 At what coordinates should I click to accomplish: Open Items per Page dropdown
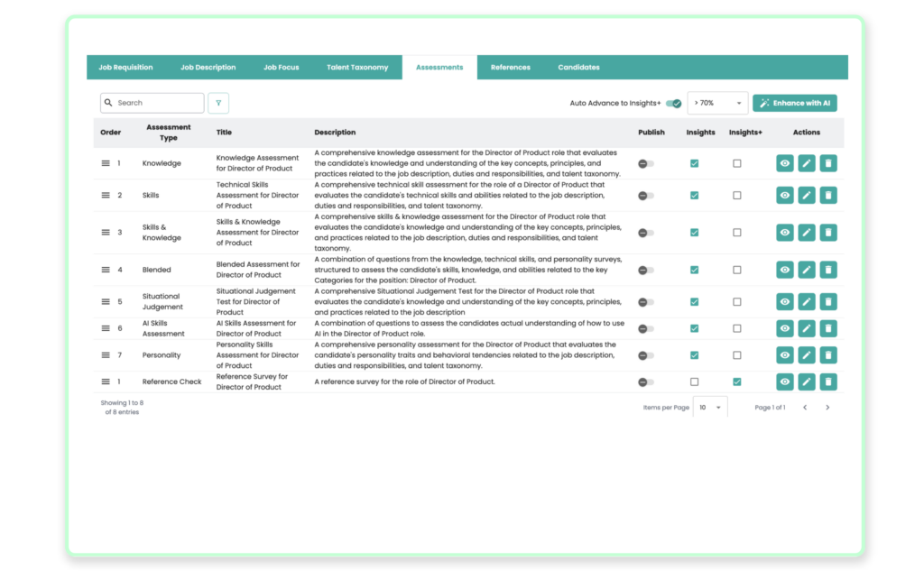pyautogui.click(x=709, y=408)
